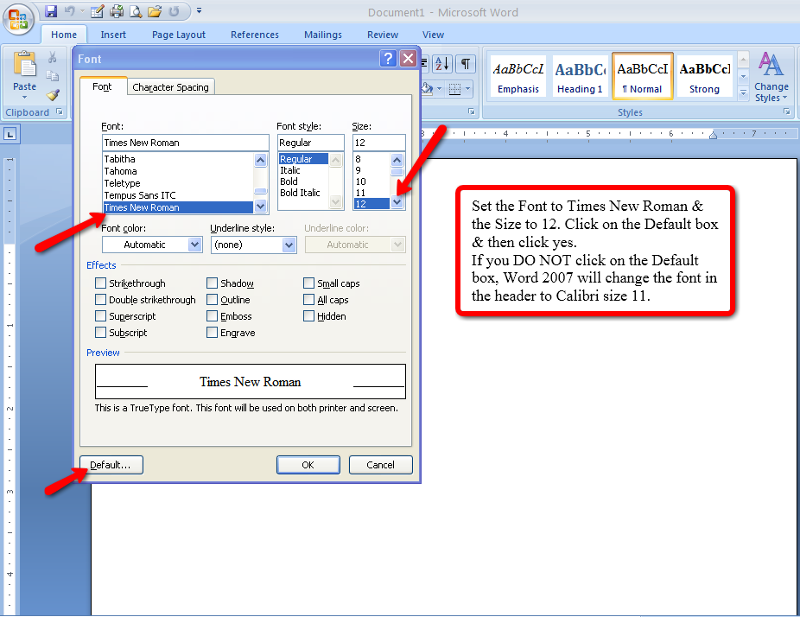Open Shading color dropdown arrow
This screenshot has height=617, width=800.
(440, 89)
